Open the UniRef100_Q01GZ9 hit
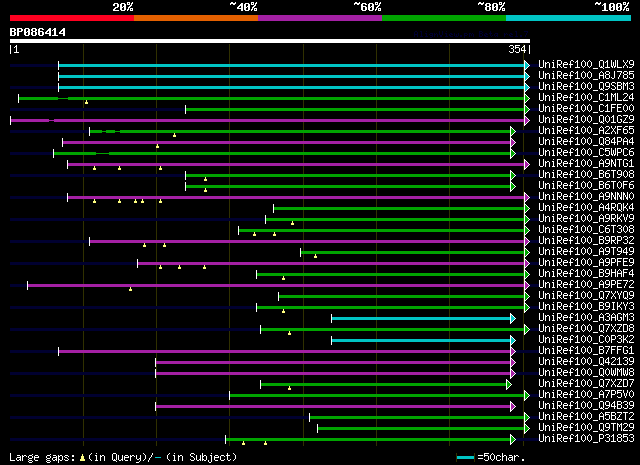Viewport: 640px width, 465px height. (586, 120)
